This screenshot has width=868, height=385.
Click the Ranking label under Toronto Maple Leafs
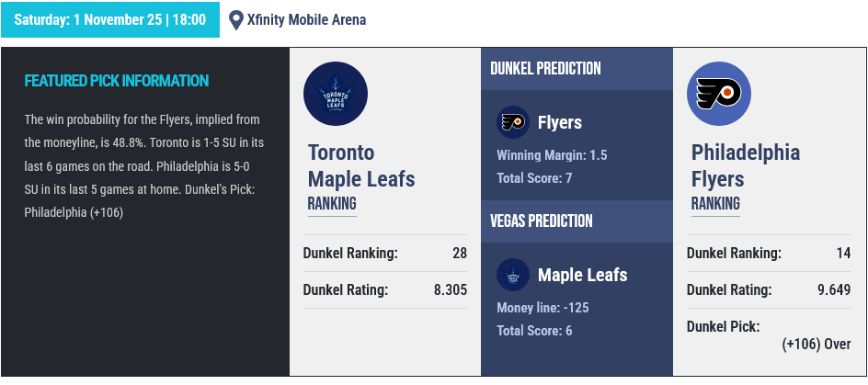[332, 203]
